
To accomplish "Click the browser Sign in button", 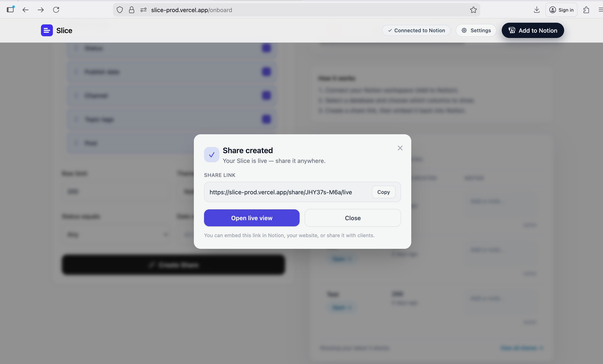I will (x=561, y=10).
